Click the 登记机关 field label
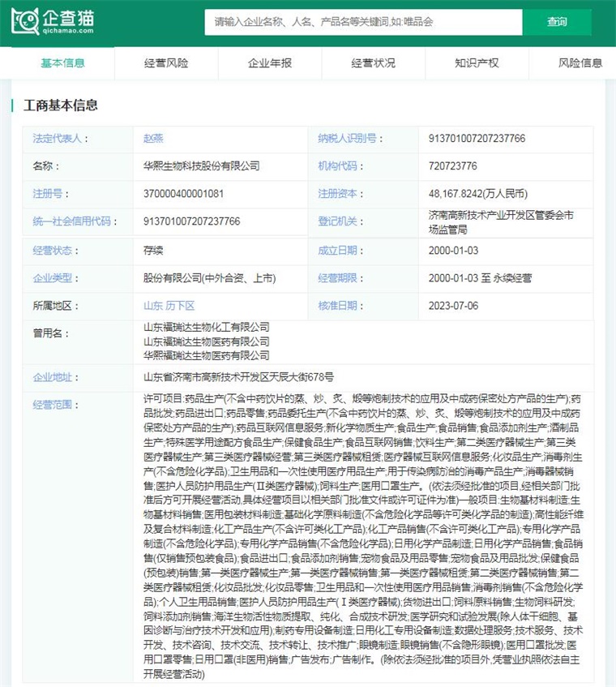Viewport: 616px width, 687px height. pyautogui.click(x=338, y=221)
